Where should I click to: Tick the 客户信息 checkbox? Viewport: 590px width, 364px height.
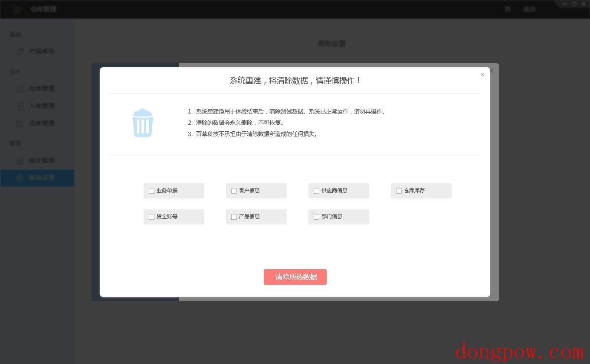(234, 191)
